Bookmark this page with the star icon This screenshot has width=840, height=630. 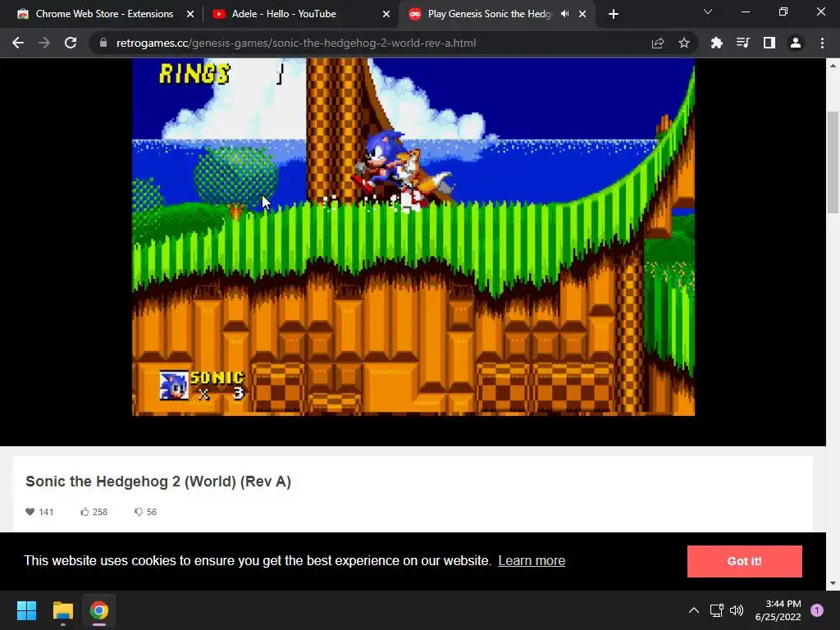point(683,43)
